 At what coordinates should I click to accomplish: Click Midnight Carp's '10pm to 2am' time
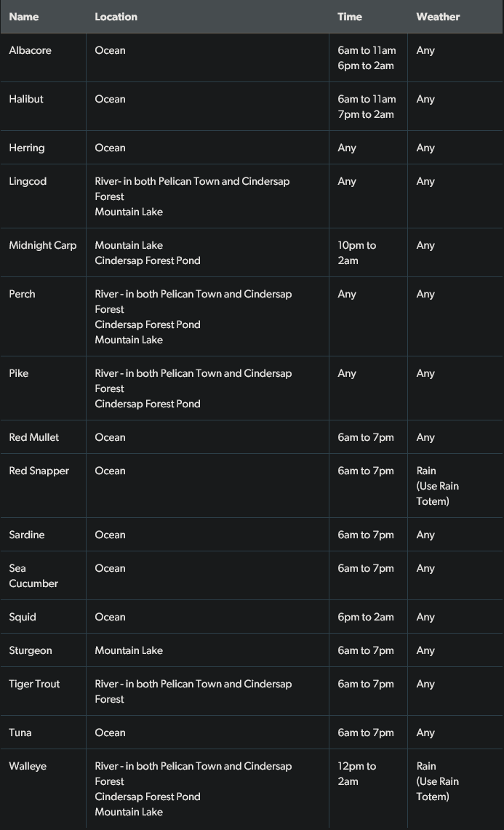click(x=356, y=252)
